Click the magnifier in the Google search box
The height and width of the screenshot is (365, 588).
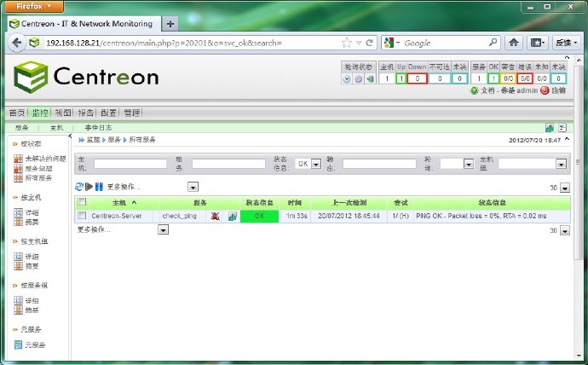pos(493,43)
